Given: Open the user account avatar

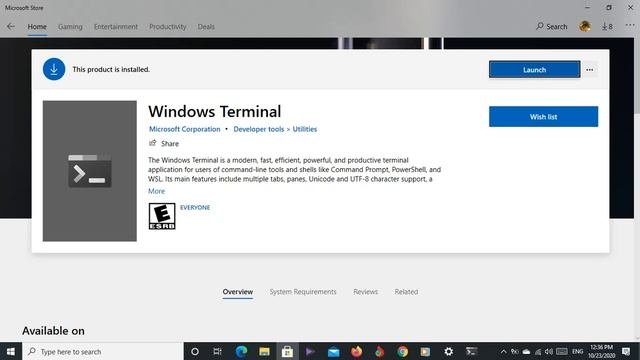Looking at the screenshot, I should (584, 26).
